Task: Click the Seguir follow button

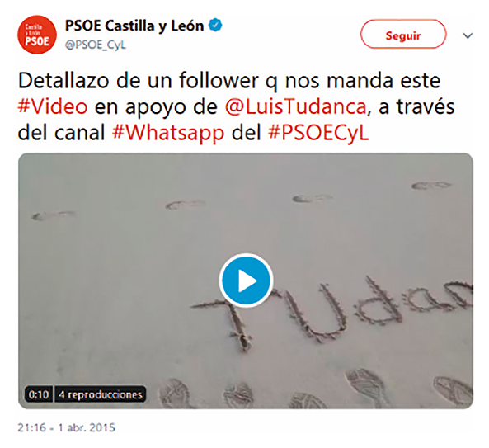Action: pos(403,34)
